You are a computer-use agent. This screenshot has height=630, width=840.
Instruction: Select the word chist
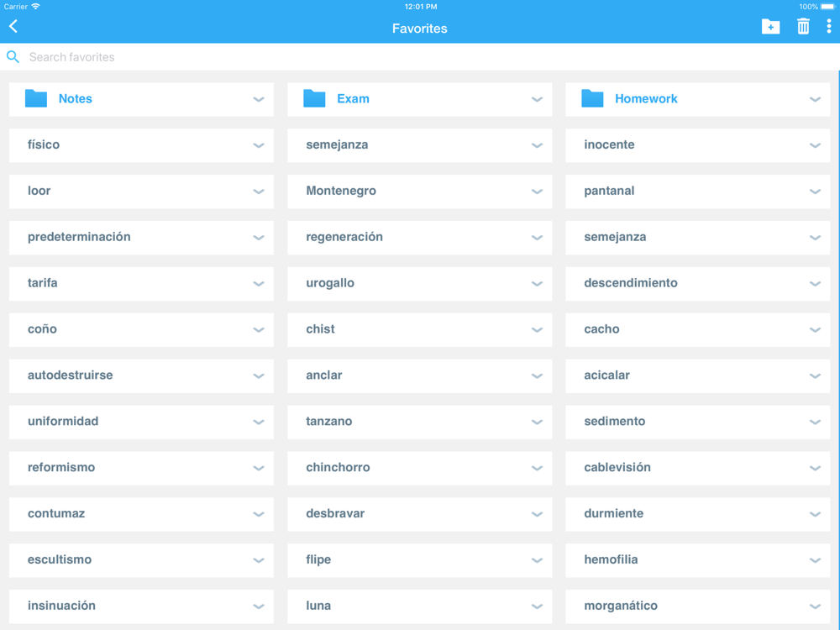coord(320,329)
